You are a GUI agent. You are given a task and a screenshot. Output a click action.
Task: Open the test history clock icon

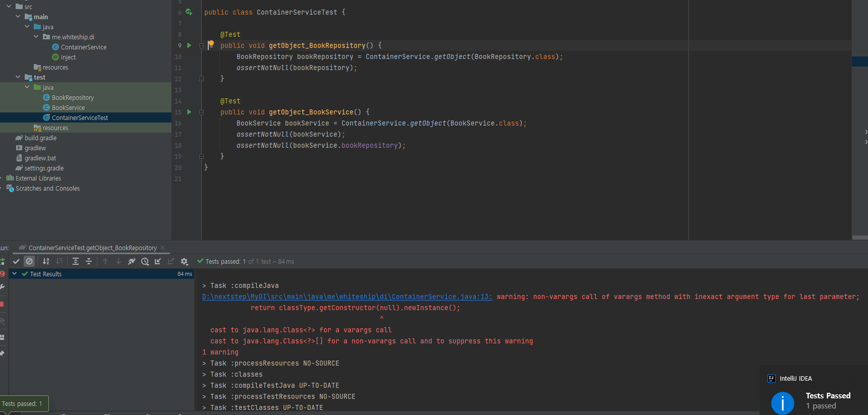(x=145, y=261)
